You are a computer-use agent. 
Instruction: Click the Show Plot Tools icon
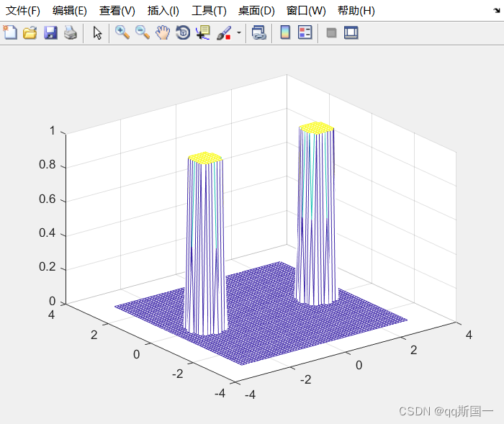(x=351, y=32)
